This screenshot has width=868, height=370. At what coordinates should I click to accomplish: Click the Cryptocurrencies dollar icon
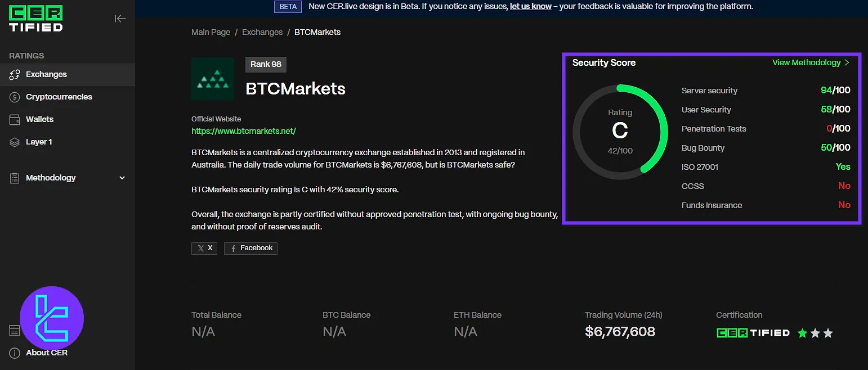tap(14, 97)
